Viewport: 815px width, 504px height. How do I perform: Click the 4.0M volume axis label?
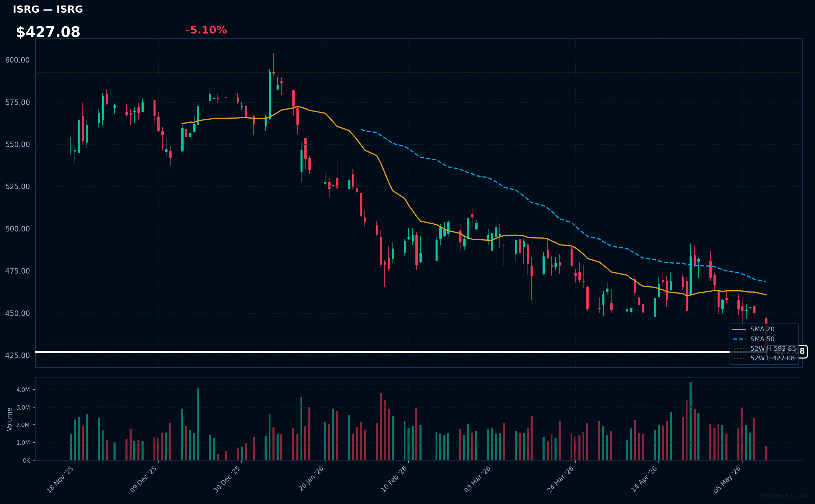(x=23, y=390)
